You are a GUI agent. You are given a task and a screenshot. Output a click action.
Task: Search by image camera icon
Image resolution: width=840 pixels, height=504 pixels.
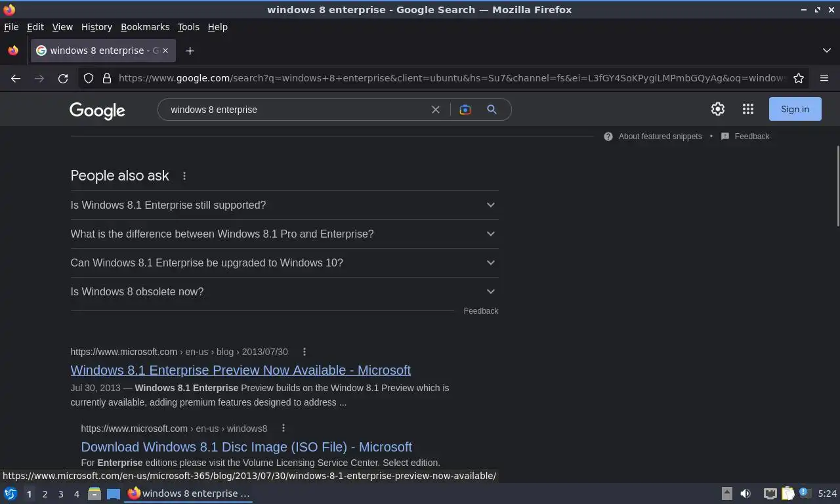[x=465, y=110]
